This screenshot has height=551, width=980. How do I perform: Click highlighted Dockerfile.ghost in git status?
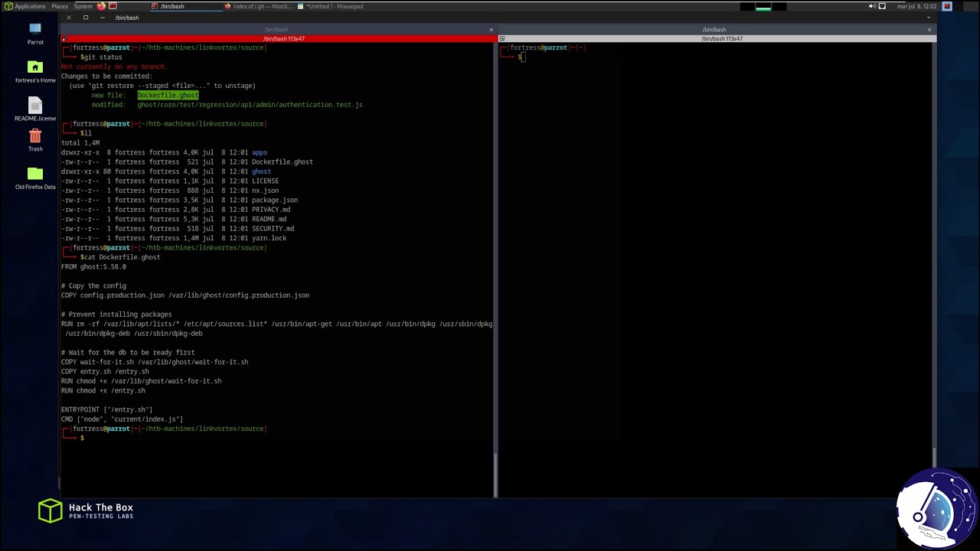click(x=168, y=95)
